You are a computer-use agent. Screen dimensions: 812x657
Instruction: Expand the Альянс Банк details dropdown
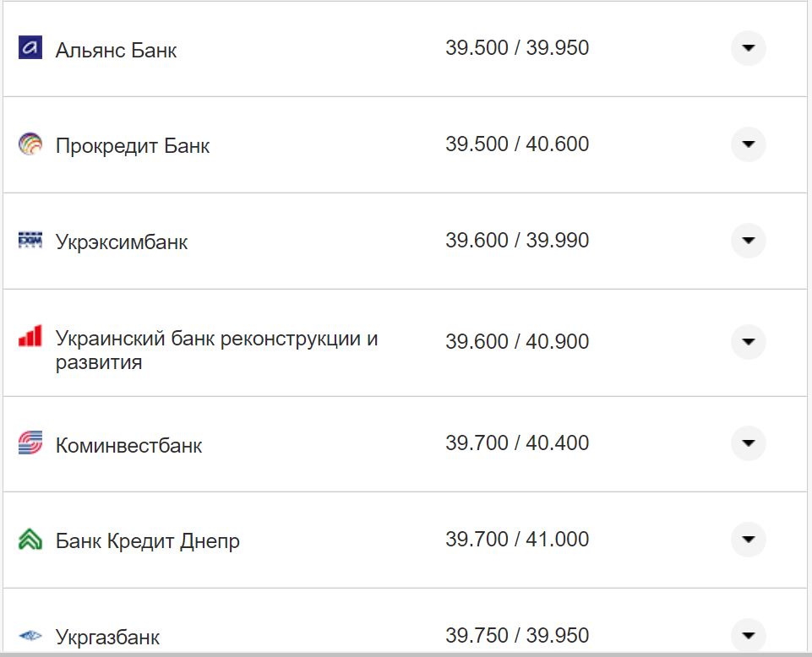[747, 48]
